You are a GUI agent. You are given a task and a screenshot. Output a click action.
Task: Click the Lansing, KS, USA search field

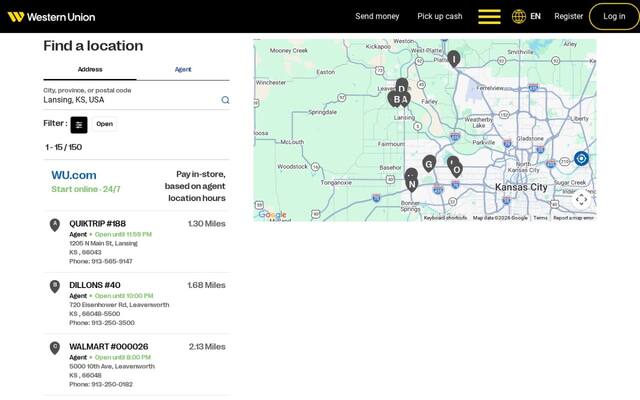131,100
